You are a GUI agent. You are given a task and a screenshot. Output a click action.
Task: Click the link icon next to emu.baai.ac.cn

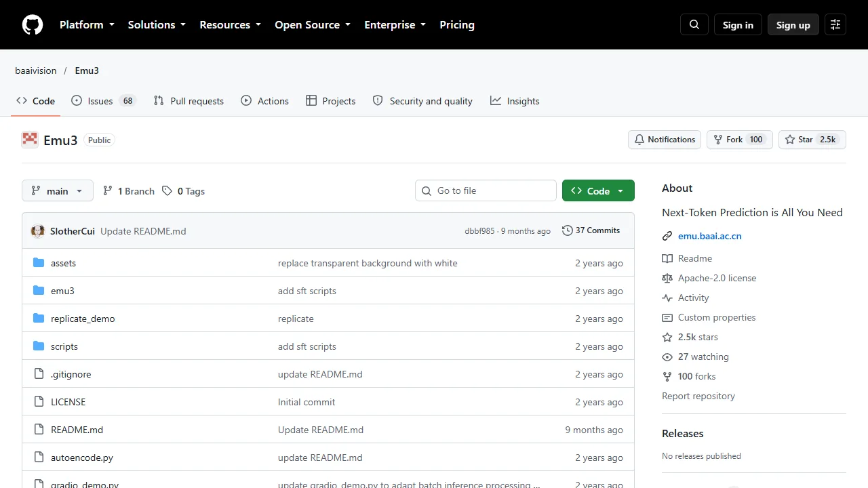tap(667, 237)
